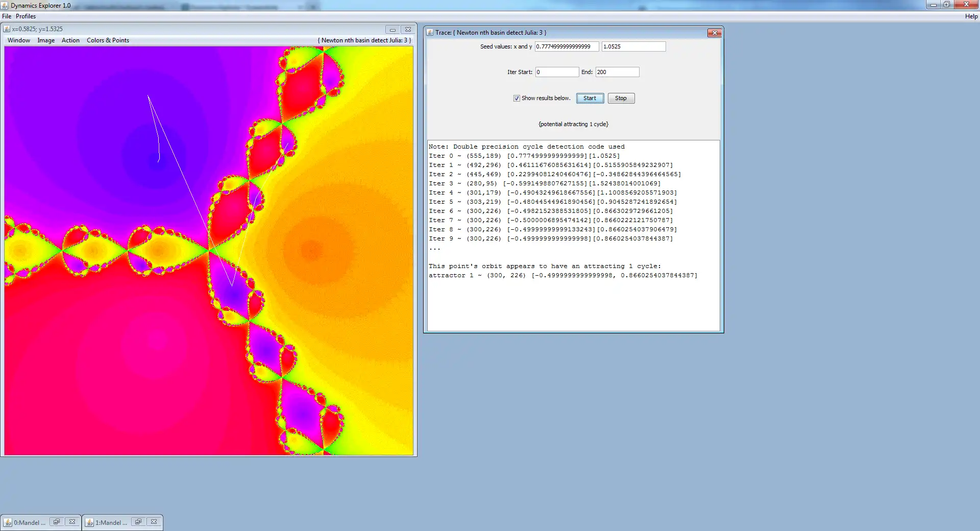Click the 'Note: Double precision cycle detection code used' line
This screenshot has width=980, height=531.
pyautogui.click(x=526, y=147)
